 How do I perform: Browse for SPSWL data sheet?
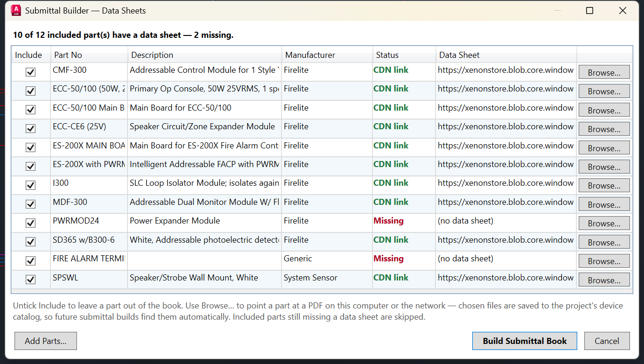[x=604, y=280]
